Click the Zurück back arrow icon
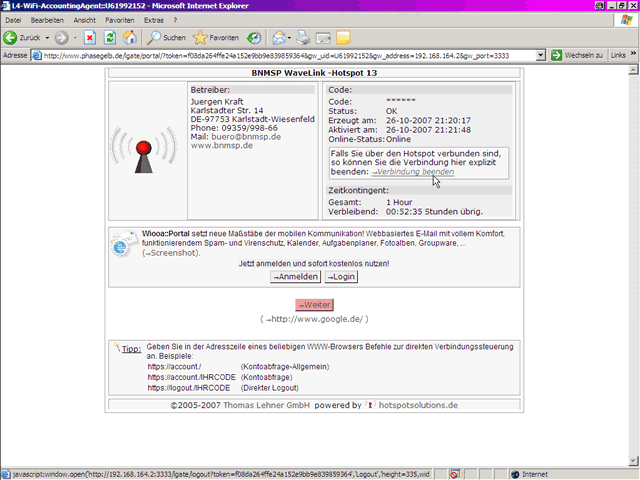Screen dimensions: 640x480 click(x=10, y=38)
